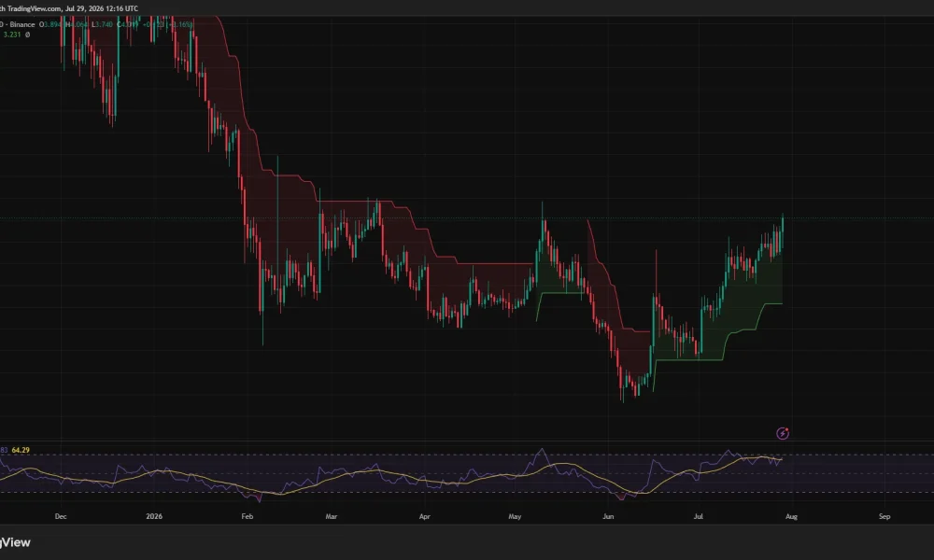The image size is (934, 560).
Task: Click the Binance exchange label
Action: (x=22, y=24)
